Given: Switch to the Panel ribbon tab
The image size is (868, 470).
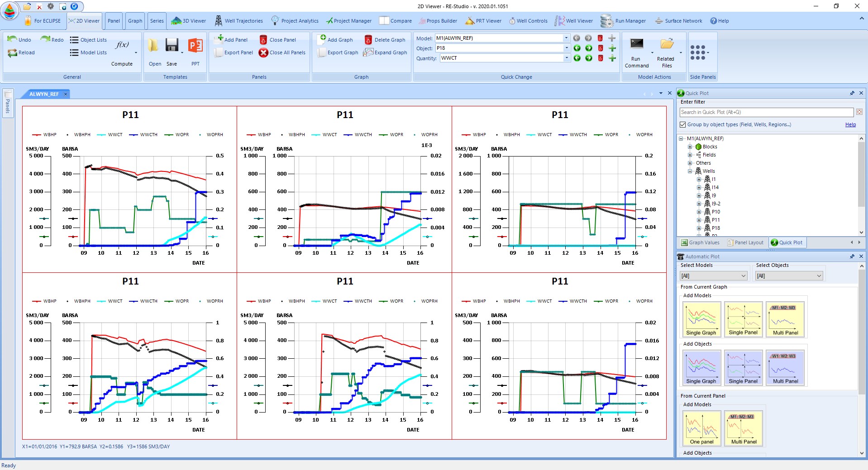Looking at the screenshot, I should (x=114, y=21).
